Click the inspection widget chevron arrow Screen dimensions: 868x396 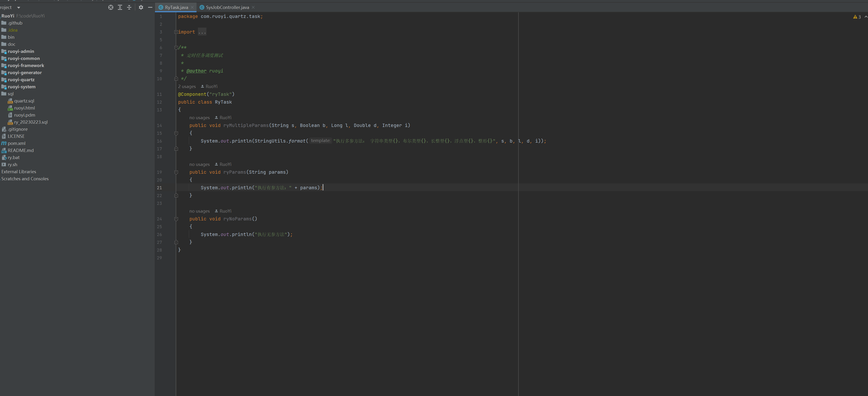click(866, 17)
